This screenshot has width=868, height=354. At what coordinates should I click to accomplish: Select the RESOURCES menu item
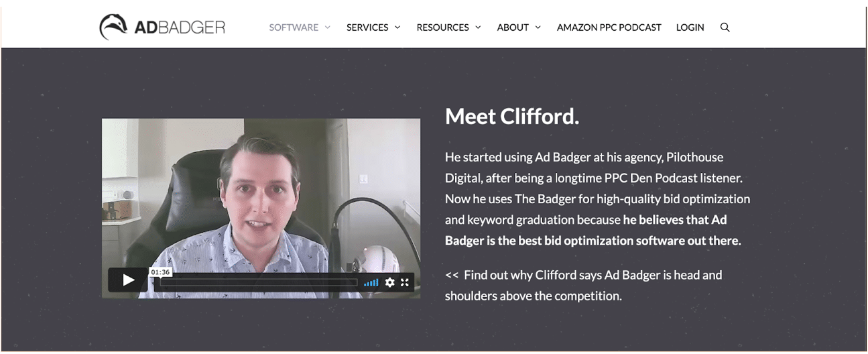pos(442,27)
